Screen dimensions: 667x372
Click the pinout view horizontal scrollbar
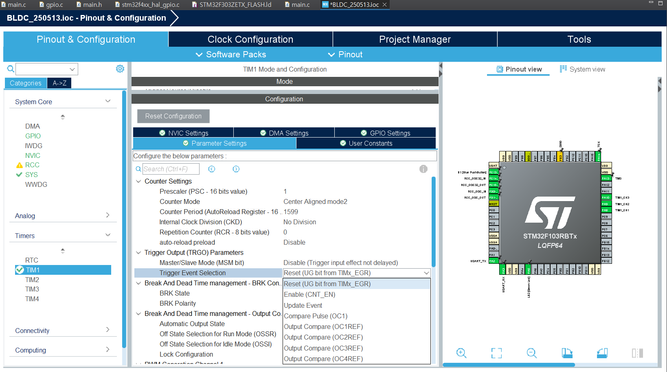(x=509, y=365)
